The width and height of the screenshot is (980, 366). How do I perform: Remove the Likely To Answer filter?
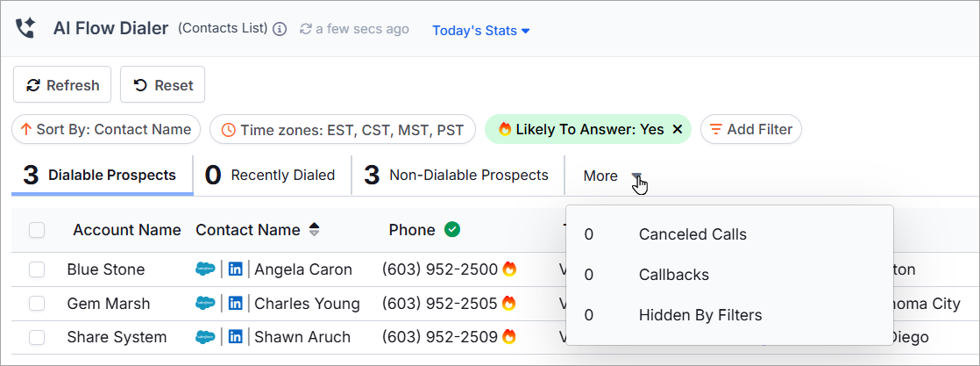[x=677, y=130]
